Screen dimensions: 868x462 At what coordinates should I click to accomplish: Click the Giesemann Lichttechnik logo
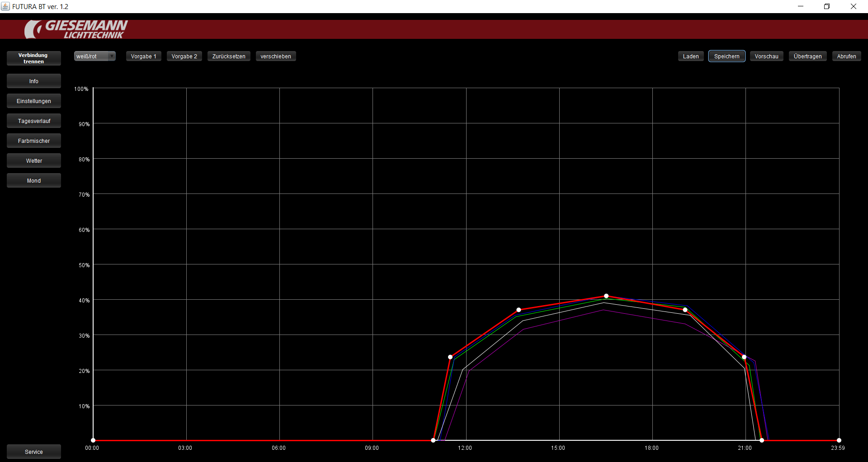[76, 29]
